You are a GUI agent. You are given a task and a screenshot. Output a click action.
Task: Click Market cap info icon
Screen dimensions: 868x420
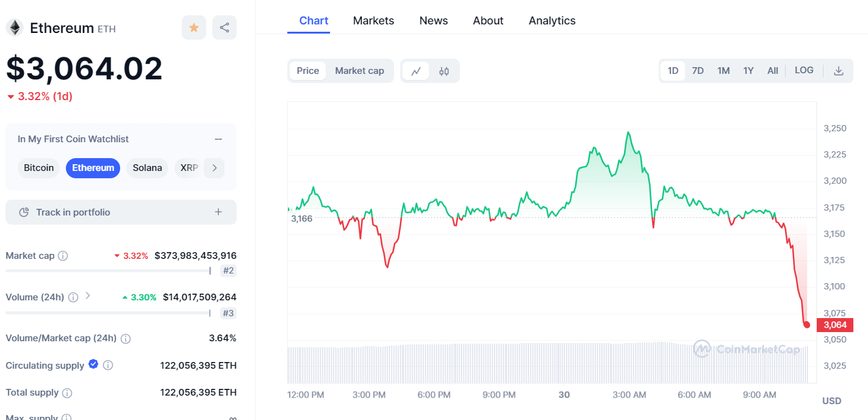pyautogui.click(x=63, y=256)
